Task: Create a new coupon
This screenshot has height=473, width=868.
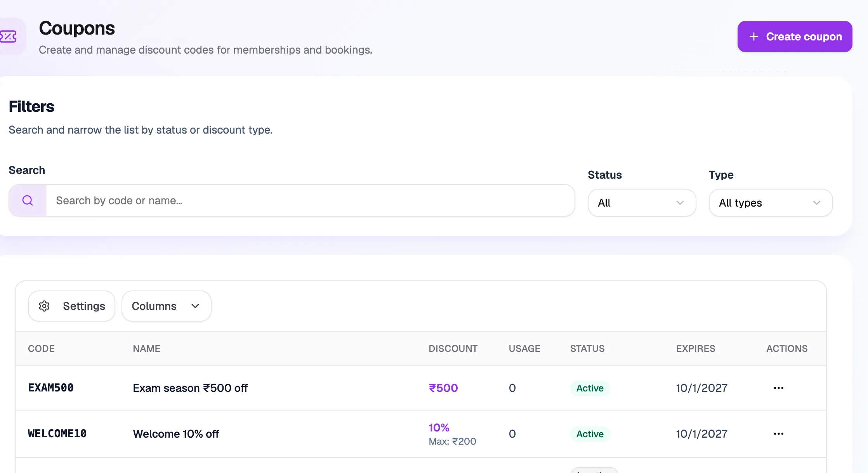Action: click(795, 37)
